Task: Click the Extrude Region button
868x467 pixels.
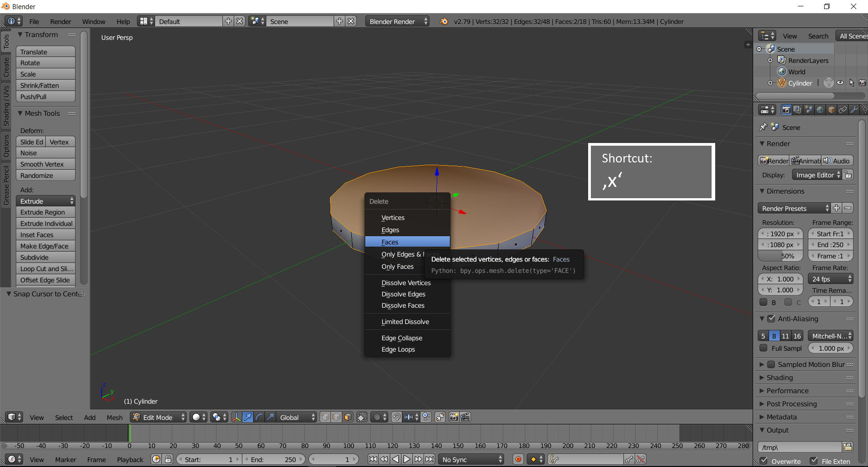Action: pyautogui.click(x=46, y=212)
